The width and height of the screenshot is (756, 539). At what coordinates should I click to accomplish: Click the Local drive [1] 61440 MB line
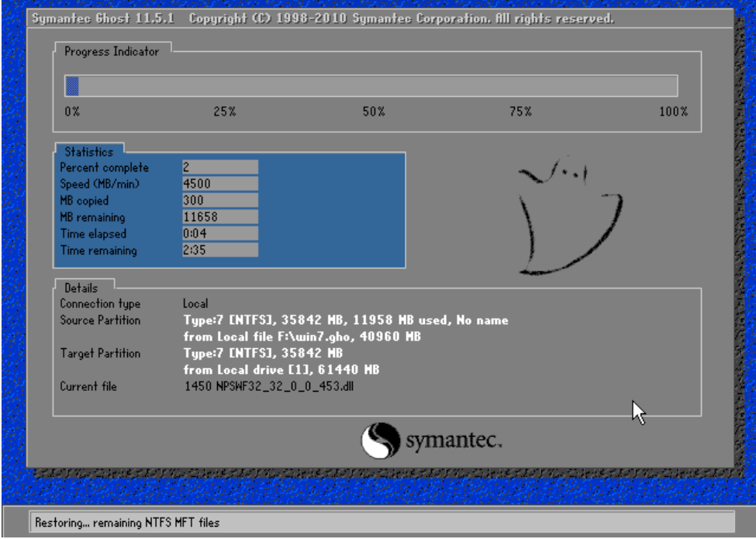coord(281,370)
